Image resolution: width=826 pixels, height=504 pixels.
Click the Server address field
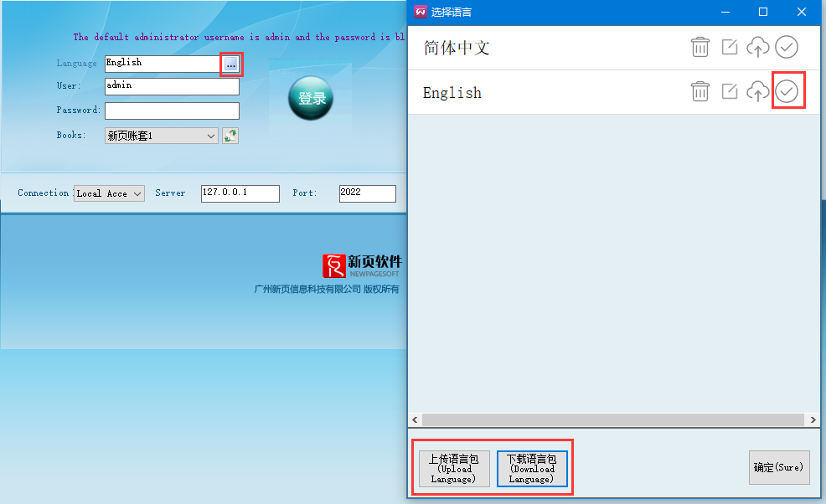[x=240, y=193]
